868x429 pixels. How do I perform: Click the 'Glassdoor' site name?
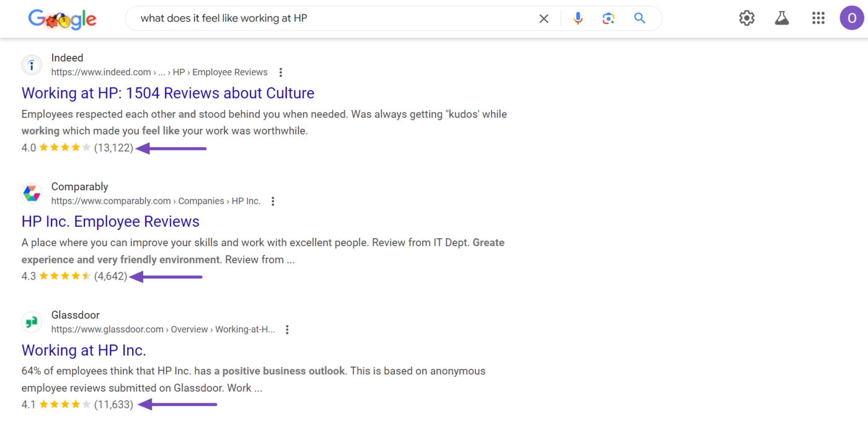(x=76, y=315)
